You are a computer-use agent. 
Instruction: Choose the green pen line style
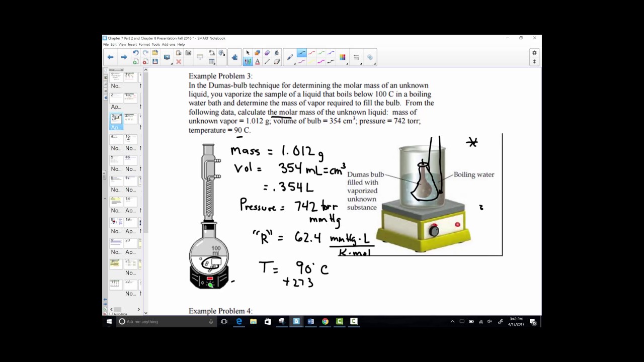[x=320, y=52]
